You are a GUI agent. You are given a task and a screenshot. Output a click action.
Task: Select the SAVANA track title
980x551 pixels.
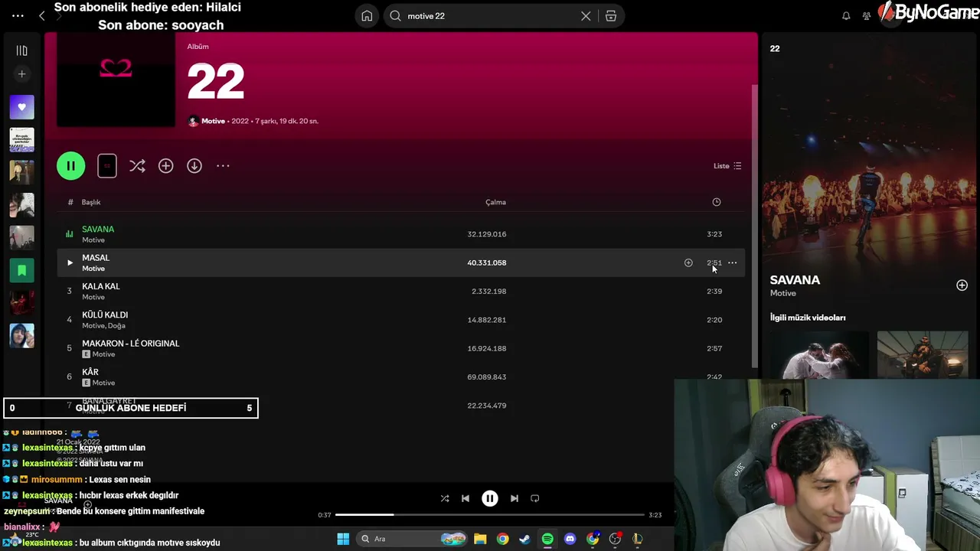(98, 230)
